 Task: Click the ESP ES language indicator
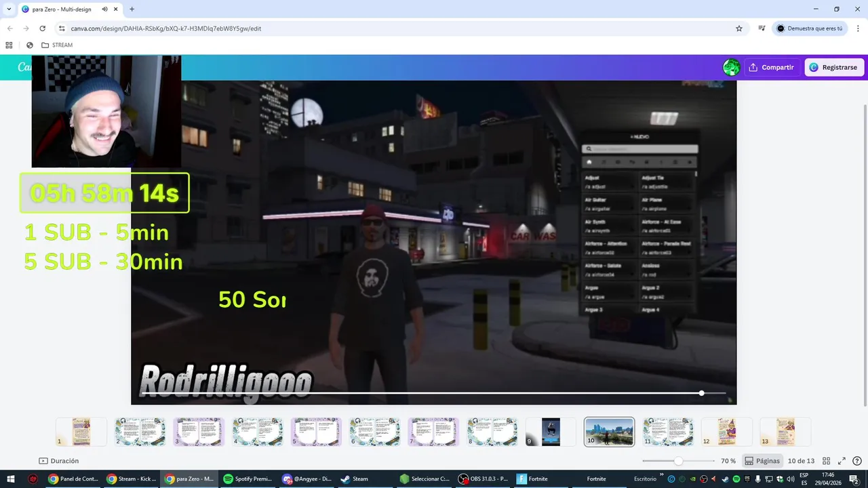804,479
